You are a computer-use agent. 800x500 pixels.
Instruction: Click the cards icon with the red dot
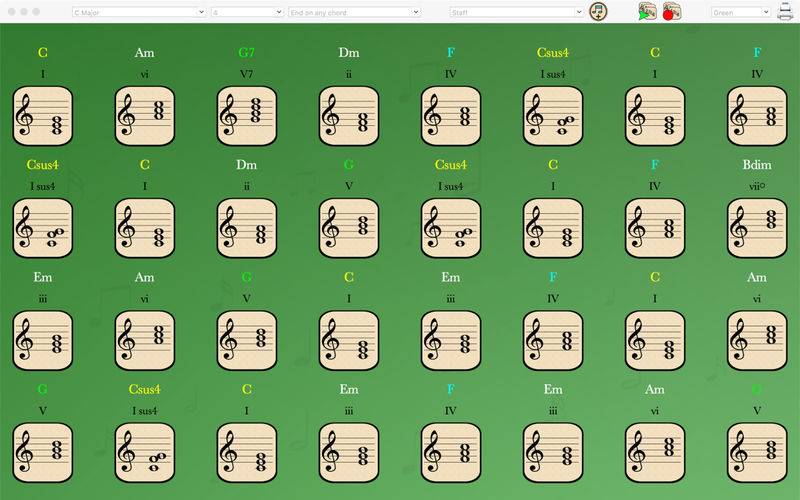click(x=671, y=11)
